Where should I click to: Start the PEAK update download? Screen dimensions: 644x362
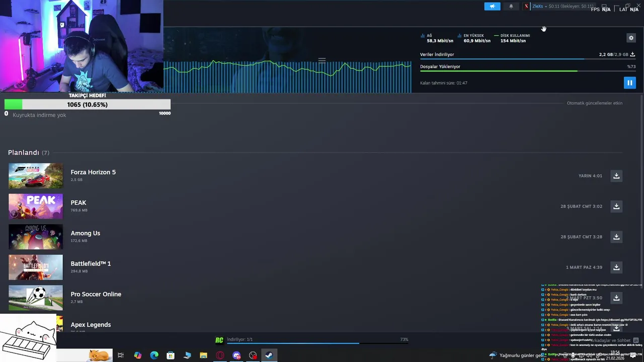[616, 206]
